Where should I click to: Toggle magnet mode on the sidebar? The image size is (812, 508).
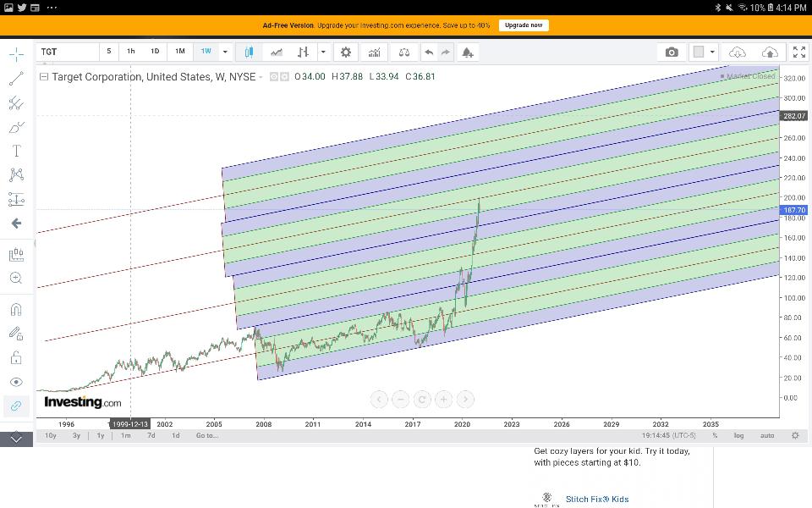click(16, 309)
